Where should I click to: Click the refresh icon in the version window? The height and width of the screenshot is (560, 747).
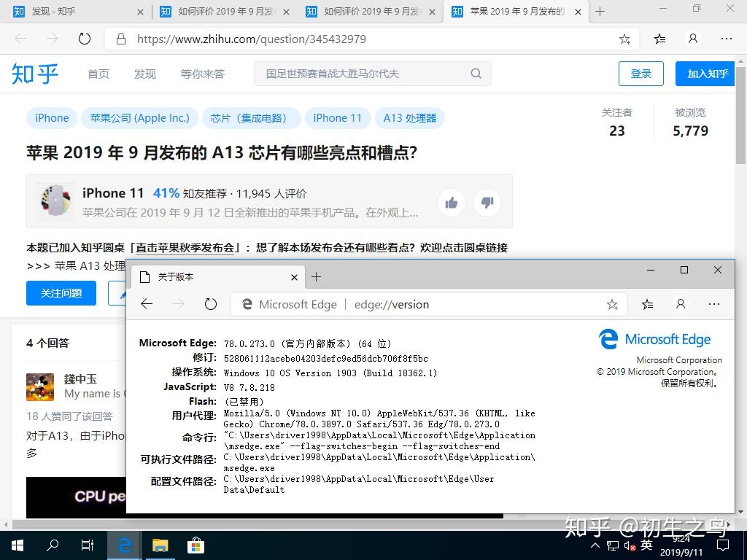(x=211, y=304)
